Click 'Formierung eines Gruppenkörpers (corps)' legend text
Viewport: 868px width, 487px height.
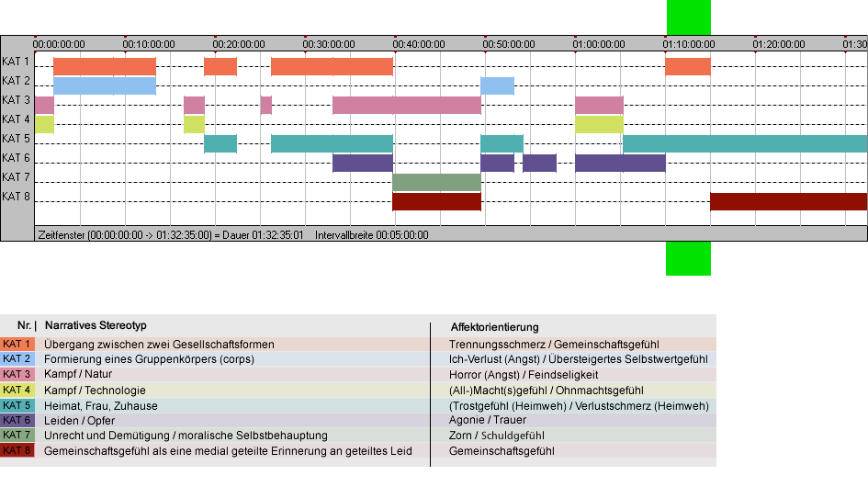[x=149, y=359]
